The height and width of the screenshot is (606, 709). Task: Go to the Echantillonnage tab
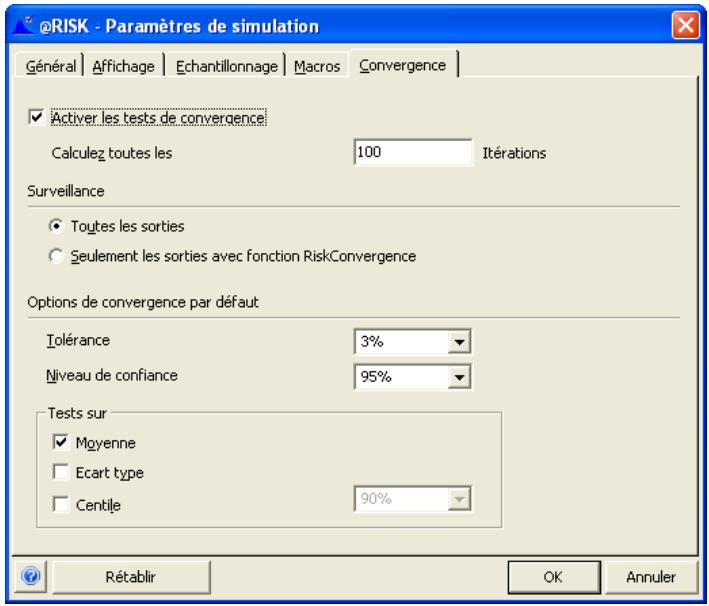(x=229, y=66)
